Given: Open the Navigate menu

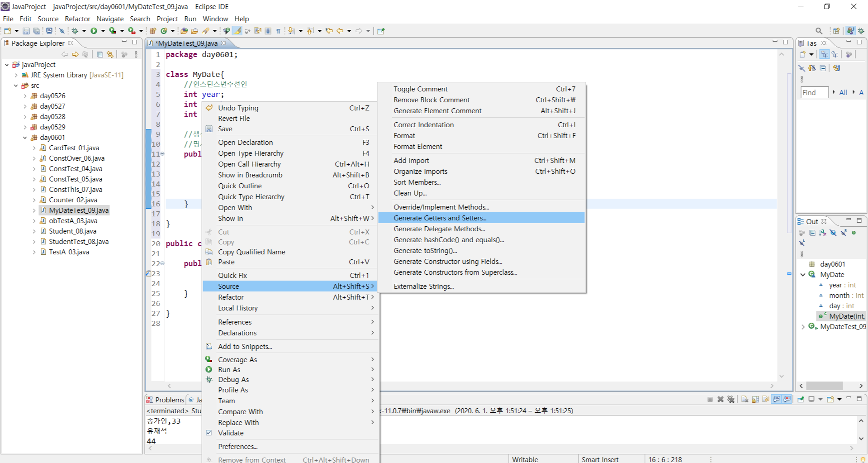Looking at the screenshot, I should pyautogui.click(x=110, y=19).
